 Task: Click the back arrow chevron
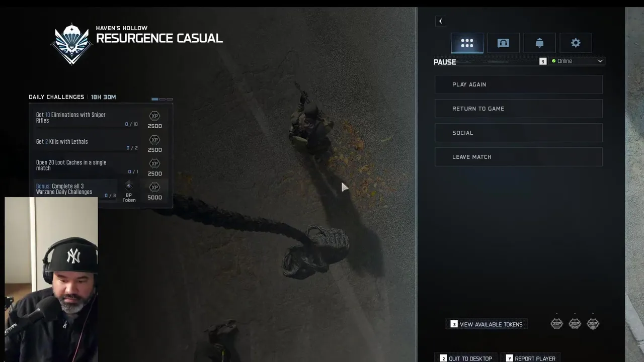pos(441,21)
